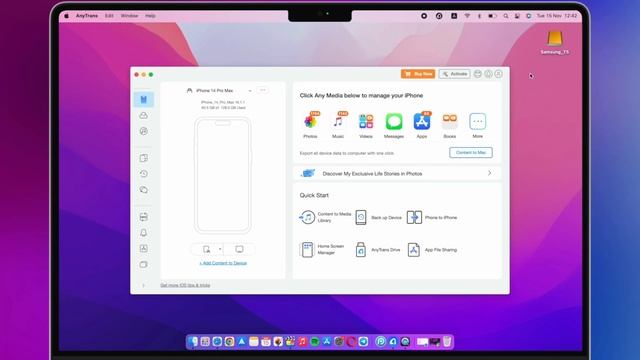Open the AnyTrans menu in menu bar
Image resolution: width=640 pixels, height=360 pixels.
pos(87,16)
